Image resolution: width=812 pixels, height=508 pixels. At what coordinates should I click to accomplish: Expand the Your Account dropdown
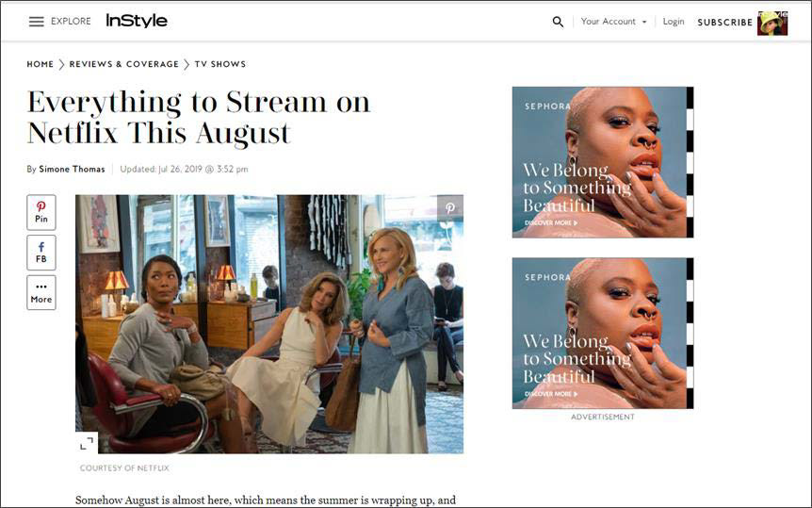(x=613, y=22)
